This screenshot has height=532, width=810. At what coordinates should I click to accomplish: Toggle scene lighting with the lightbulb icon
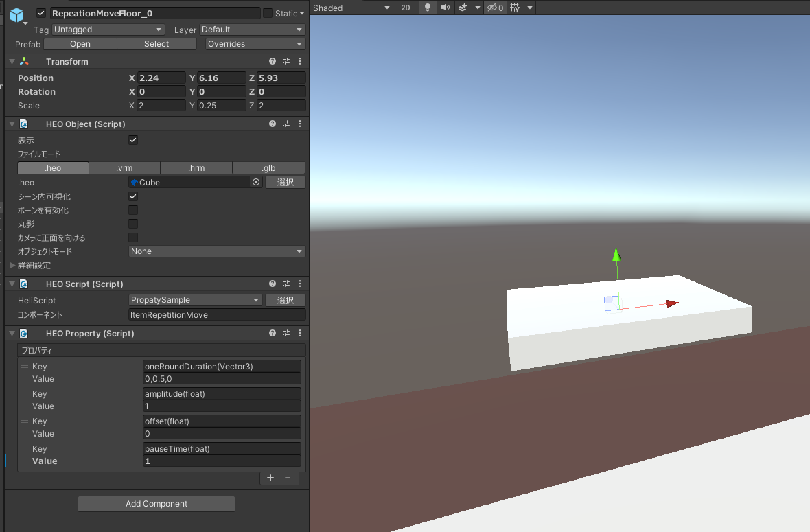pos(427,8)
